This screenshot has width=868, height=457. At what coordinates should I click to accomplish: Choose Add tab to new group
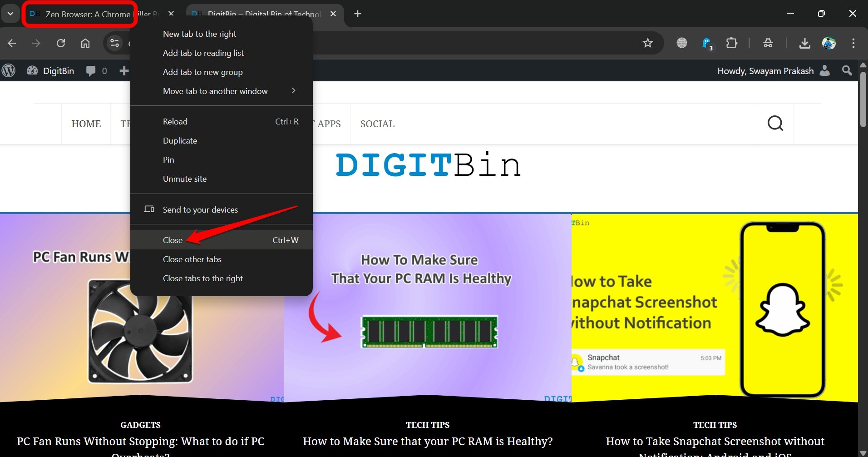tap(222, 72)
